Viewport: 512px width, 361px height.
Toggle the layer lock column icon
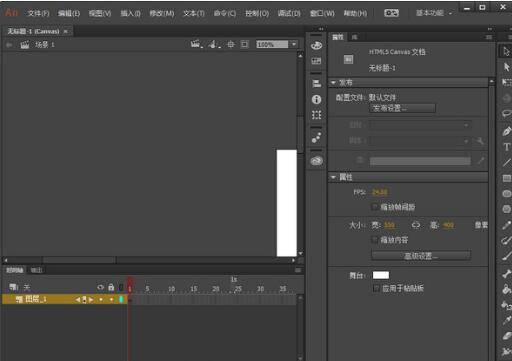(x=111, y=287)
